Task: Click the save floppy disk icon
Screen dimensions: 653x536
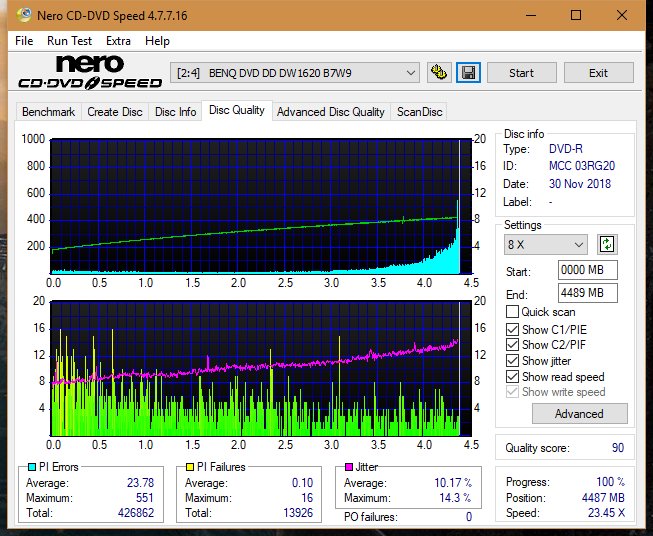Action: pyautogui.click(x=469, y=73)
